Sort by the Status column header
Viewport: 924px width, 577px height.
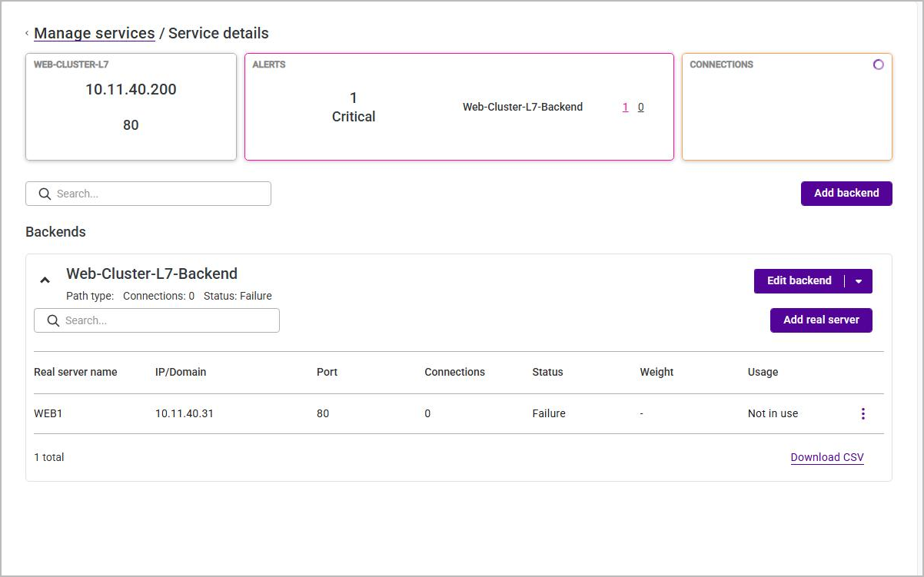click(547, 372)
